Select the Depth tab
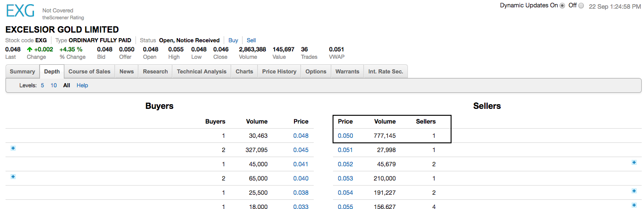Image resolution: width=644 pixels, height=209 pixels. 52,72
